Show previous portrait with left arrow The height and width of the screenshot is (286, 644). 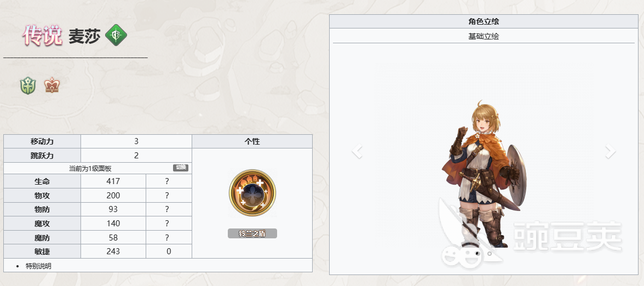357,151
